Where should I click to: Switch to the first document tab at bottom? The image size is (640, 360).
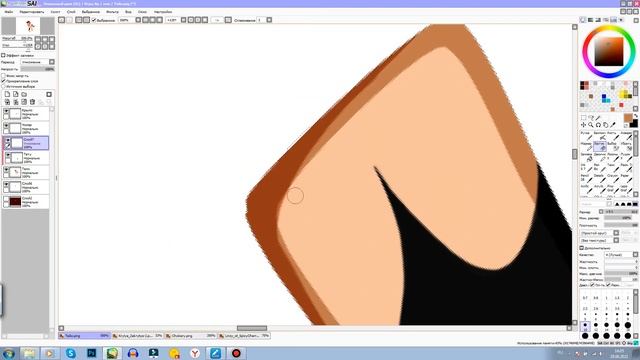(x=84, y=336)
